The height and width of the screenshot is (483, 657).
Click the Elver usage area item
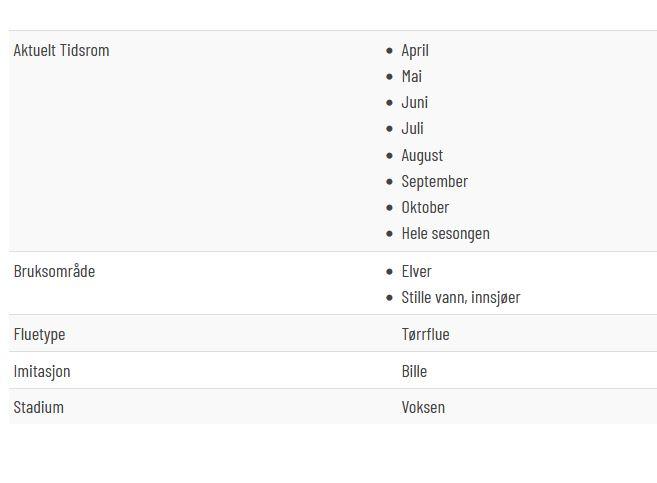click(416, 271)
